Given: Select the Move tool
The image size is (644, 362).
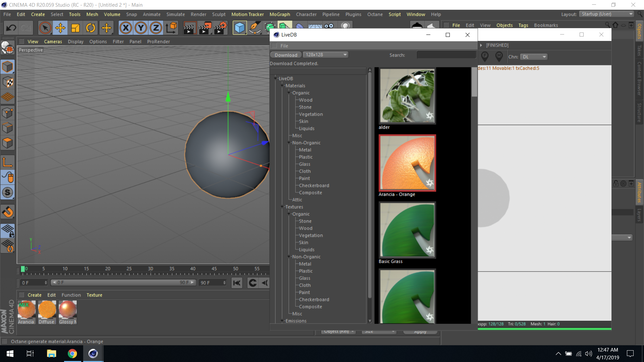Looking at the screenshot, I should [x=60, y=28].
